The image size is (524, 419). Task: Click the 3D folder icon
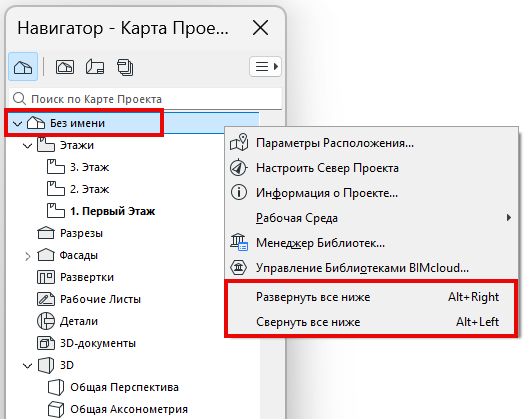tap(46, 365)
